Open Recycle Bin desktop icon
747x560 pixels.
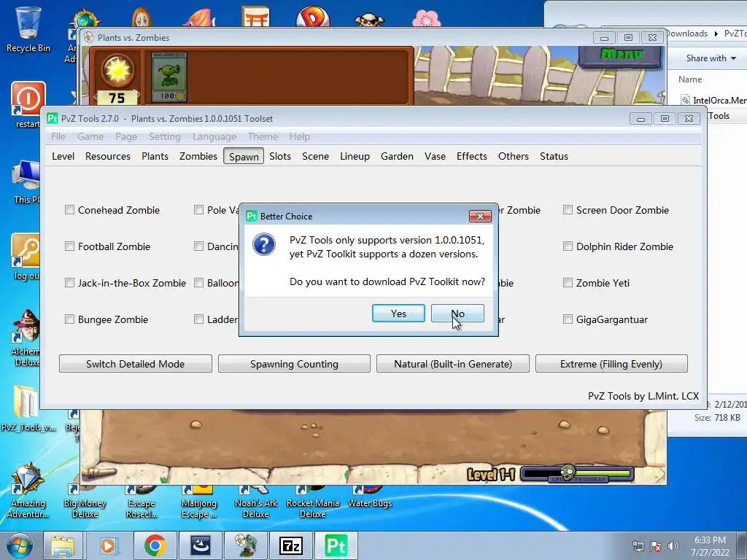pyautogui.click(x=28, y=29)
